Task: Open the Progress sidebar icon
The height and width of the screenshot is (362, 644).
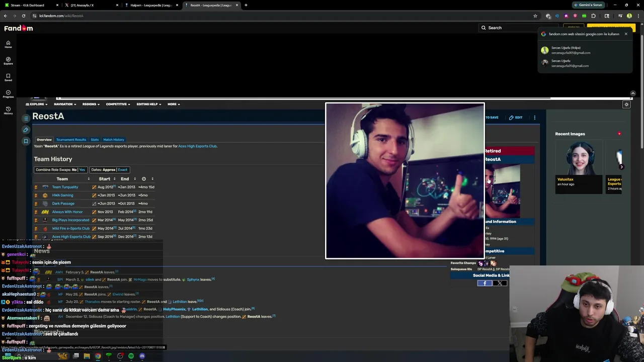Action: [8, 94]
